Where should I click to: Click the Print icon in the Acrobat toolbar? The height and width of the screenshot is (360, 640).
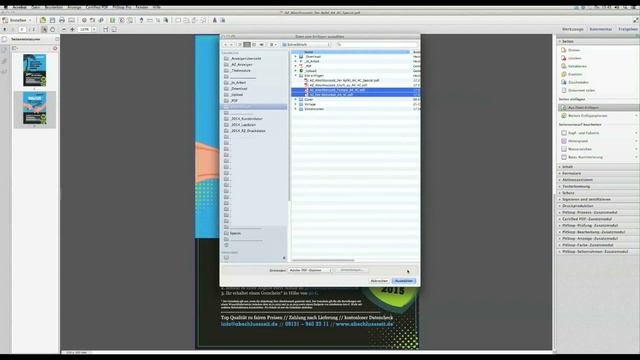coord(62,20)
